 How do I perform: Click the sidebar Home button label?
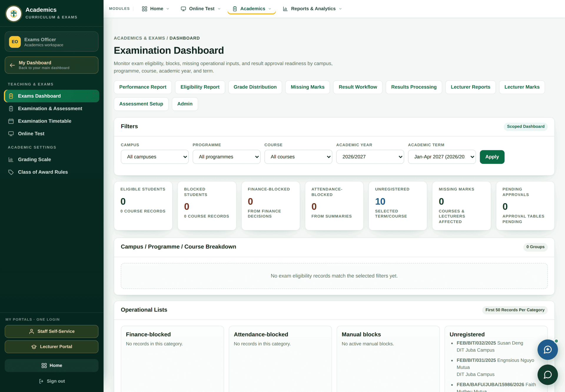(56, 366)
